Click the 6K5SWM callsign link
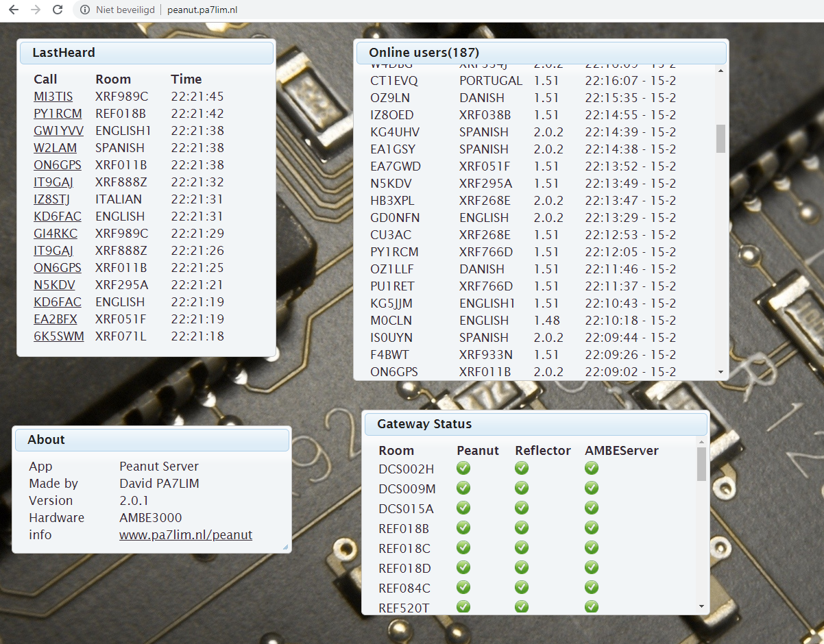This screenshot has height=644, width=824. 59,336
